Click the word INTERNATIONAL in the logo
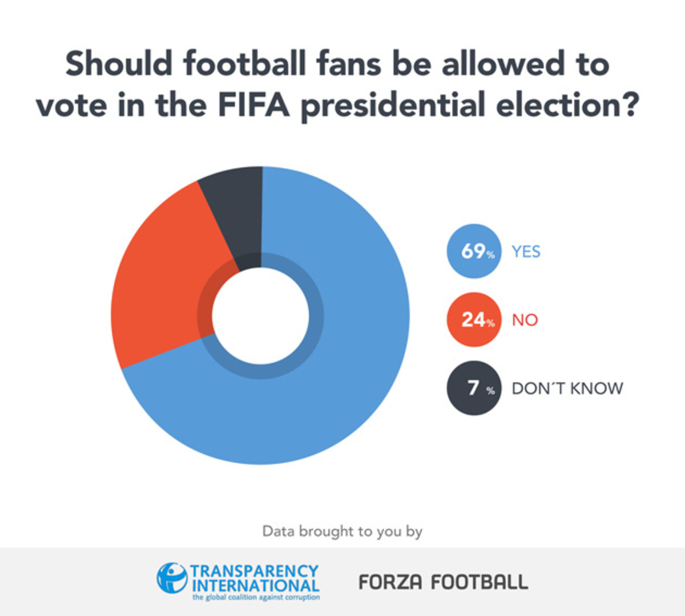This screenshot has height=616, width=685. (256, 585)
